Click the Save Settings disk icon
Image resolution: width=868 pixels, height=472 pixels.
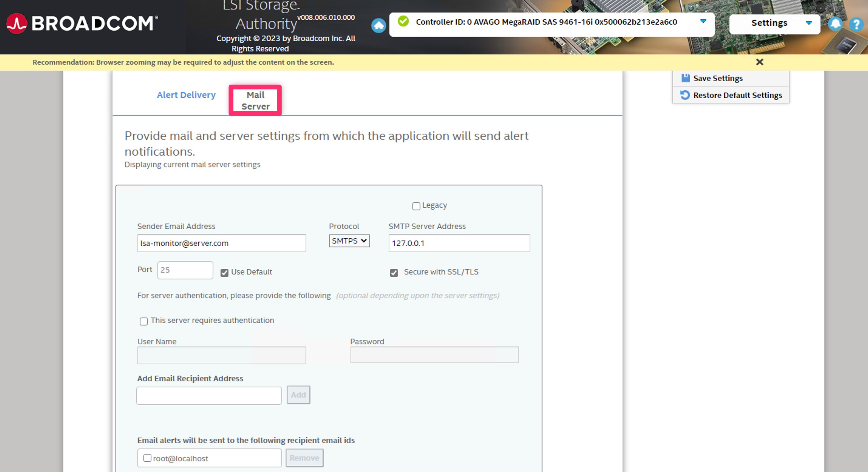click(x=685, y=78)
